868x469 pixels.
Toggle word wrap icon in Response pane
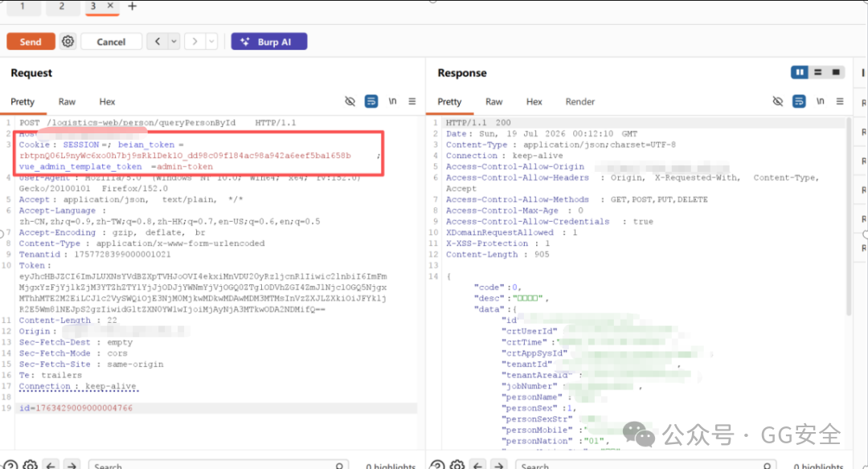799,101
